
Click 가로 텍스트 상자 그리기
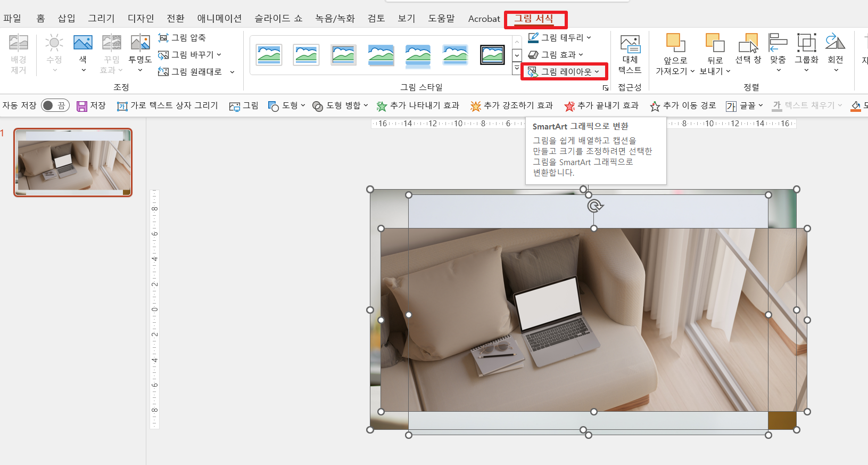[168, 106]
